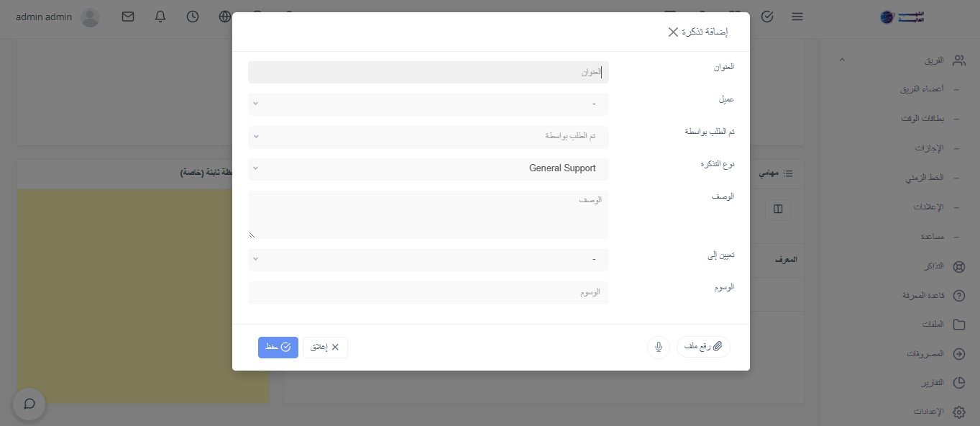The height and width of the screenshot is (426, 980).
Task: Open the General Support ticket type dropdown
Action: click(x=429, y=168)
